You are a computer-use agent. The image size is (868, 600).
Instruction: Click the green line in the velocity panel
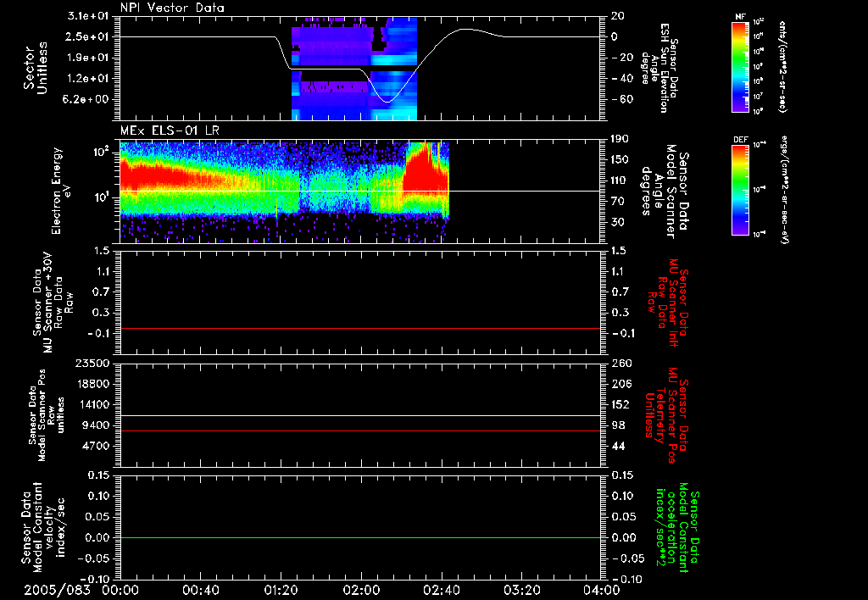click(x=360, y=537)
